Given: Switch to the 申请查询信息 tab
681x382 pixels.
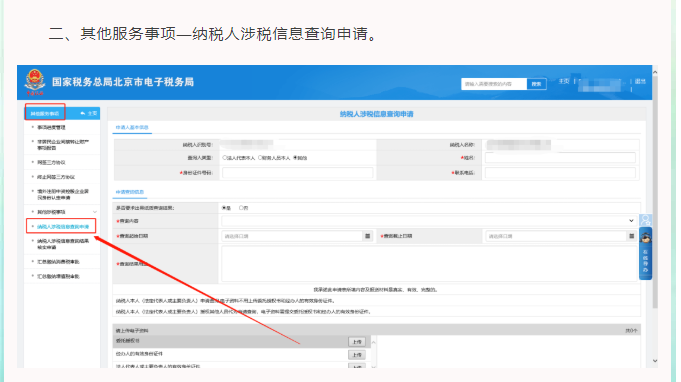Looking at the screenshot, I should (x=130, y=192).
